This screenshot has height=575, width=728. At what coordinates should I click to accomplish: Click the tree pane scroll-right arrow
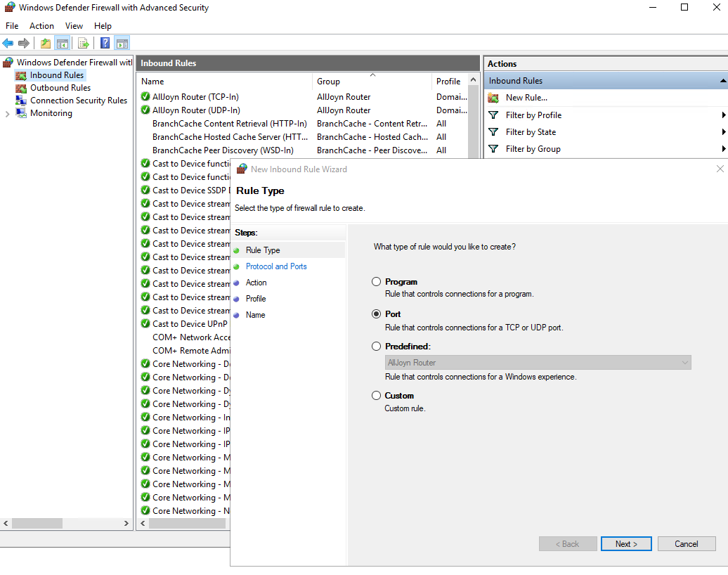coord(126,524)
